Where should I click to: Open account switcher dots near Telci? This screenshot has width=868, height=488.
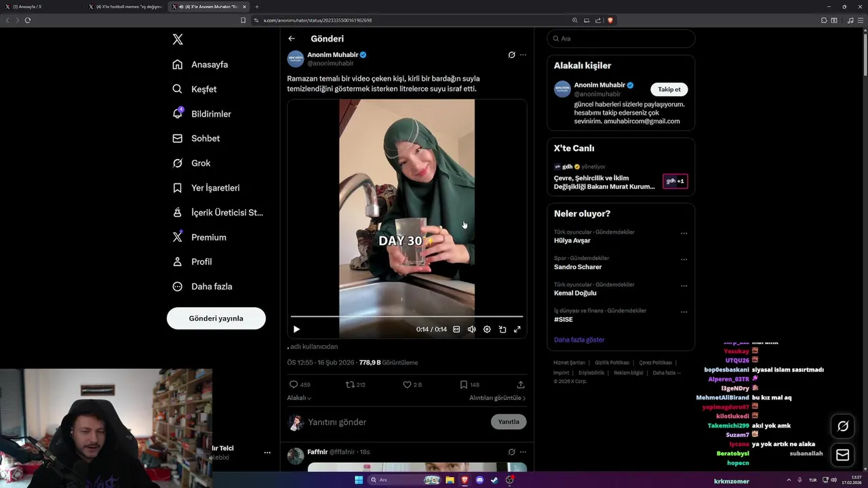267,453
